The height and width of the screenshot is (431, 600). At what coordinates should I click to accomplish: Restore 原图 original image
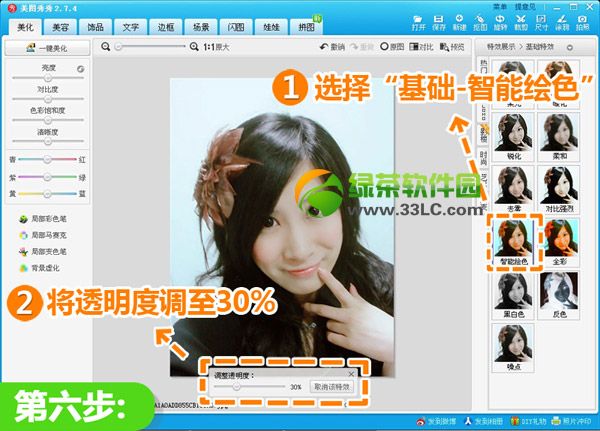pyautogui.click(x=392, y=47)
